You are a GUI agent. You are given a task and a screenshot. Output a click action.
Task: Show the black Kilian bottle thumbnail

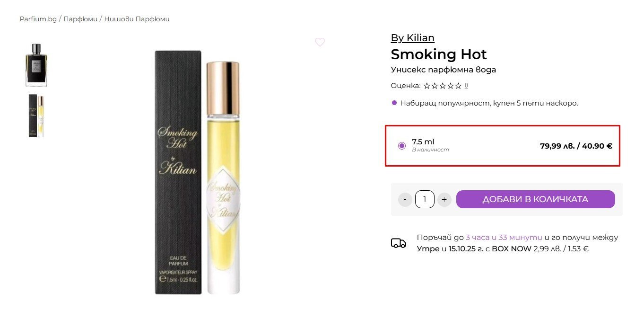click(36, 65)
